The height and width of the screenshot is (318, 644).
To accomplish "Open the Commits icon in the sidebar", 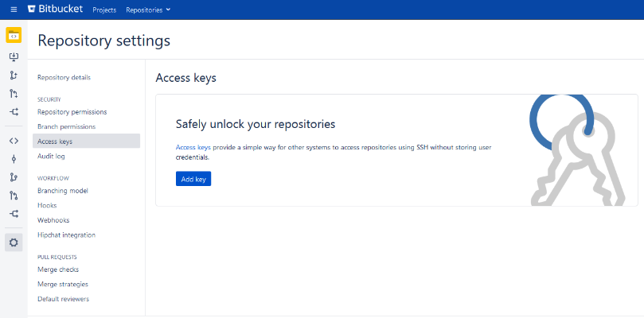I will click(x=14, y=159).
